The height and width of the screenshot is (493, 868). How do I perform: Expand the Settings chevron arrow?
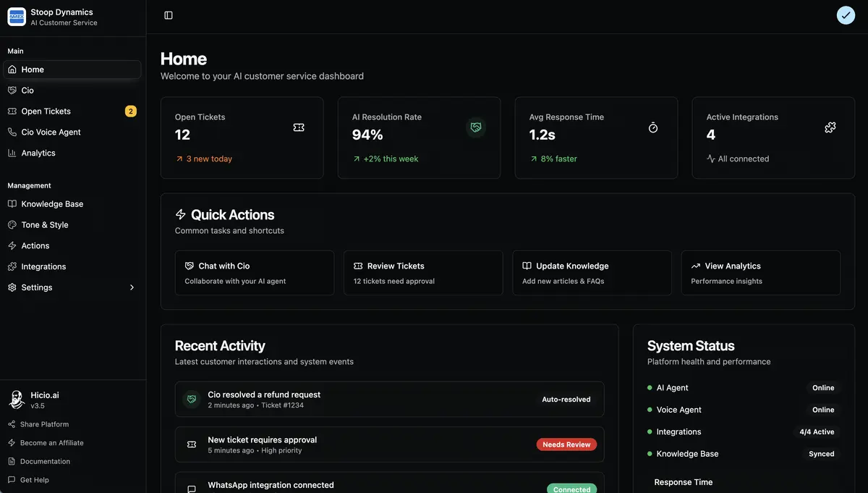click(132, 287)
